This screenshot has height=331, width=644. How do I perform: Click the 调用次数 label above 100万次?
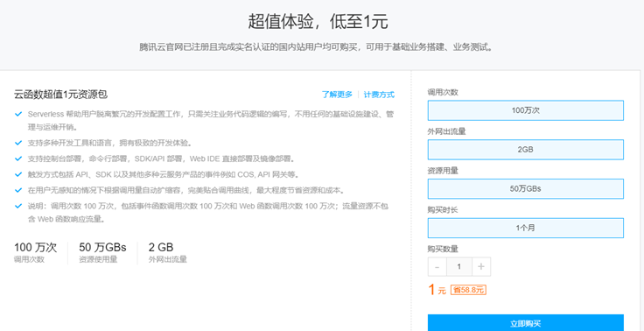point(443,92)
